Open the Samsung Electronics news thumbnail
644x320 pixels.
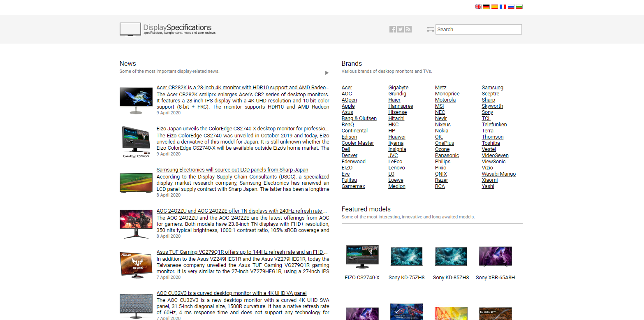[x=136, y=183]
